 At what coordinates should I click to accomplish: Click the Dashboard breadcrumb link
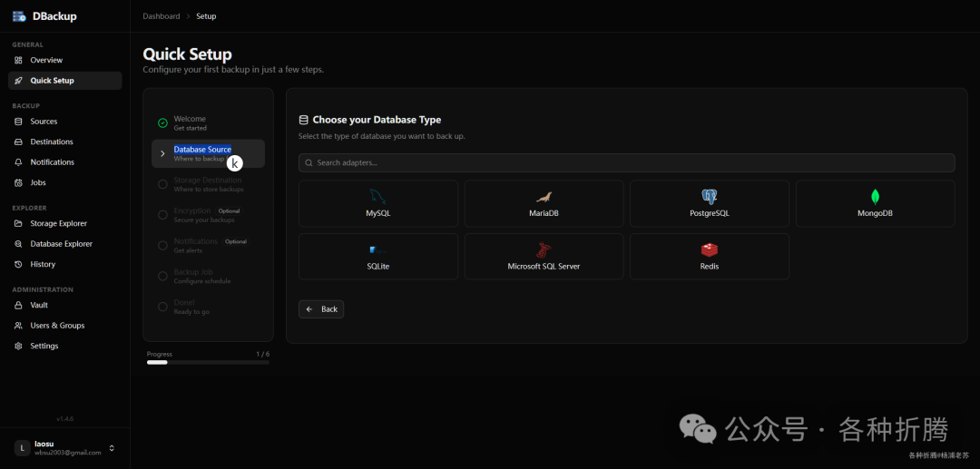point(162,16)
